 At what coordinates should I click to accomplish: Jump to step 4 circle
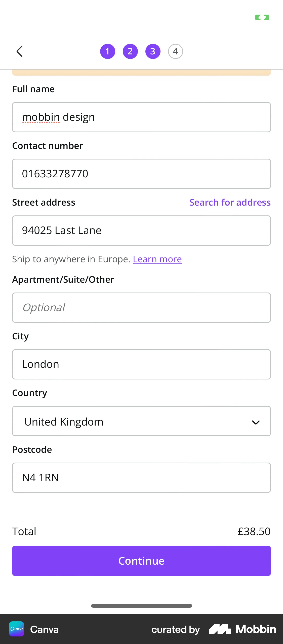[x=175, y=51]
